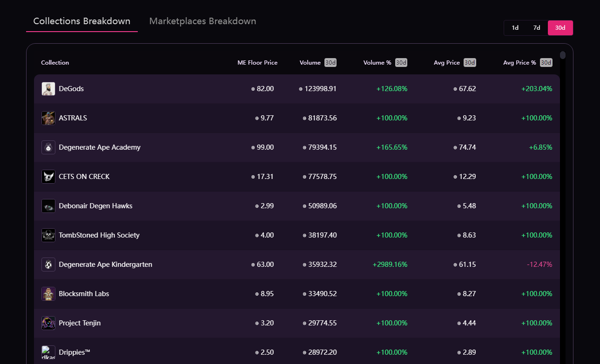Open the Debonair Degen Hawks collection name
This screenshot has height=364, width=600.
95,206
